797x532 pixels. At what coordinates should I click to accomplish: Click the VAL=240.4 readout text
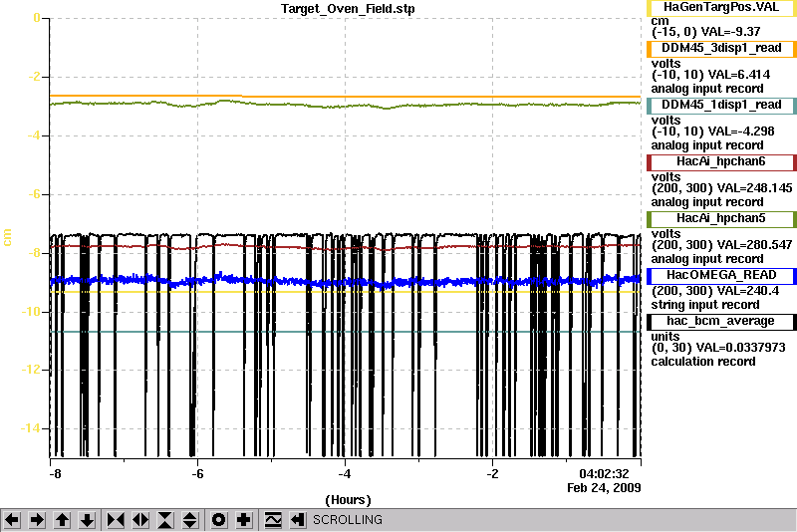[747, 291]
